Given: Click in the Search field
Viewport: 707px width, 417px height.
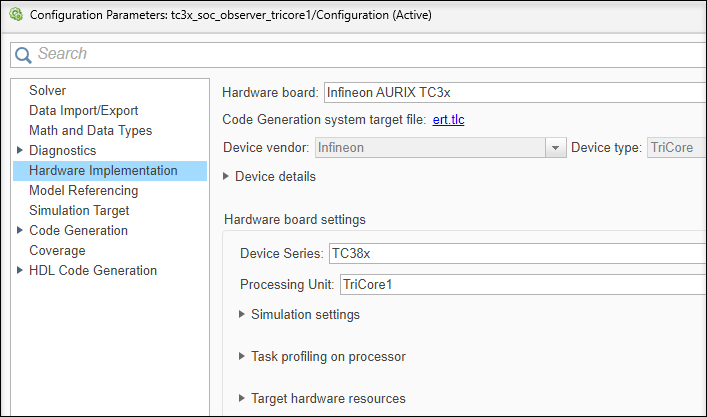Looking at the screenshot, I should pyautogui.click(x=360, y=54).
